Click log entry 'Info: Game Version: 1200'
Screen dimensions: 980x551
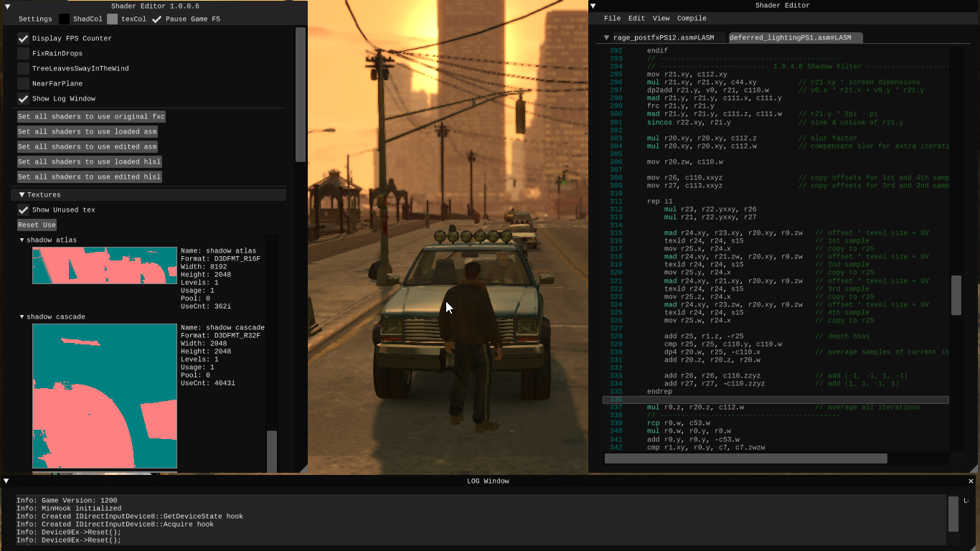coord(67,501)
